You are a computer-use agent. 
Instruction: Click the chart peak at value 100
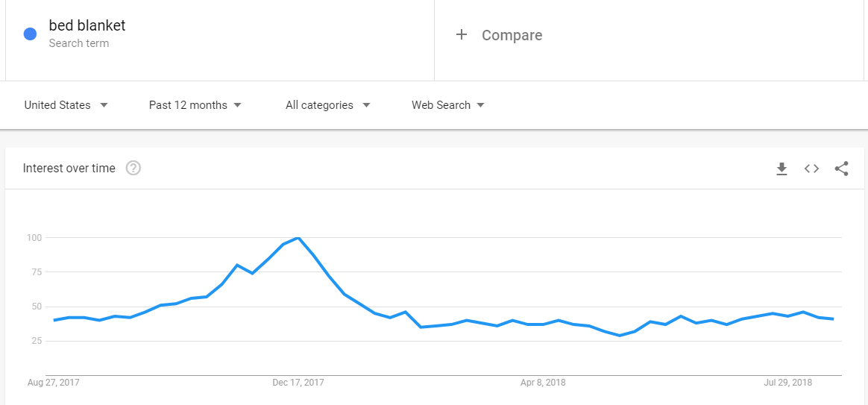298,238
